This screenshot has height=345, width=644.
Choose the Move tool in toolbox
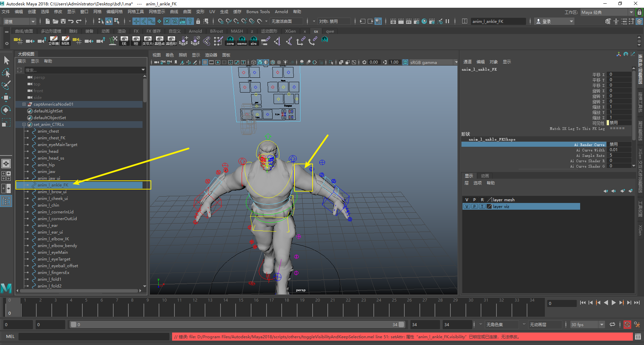point(6,98)
